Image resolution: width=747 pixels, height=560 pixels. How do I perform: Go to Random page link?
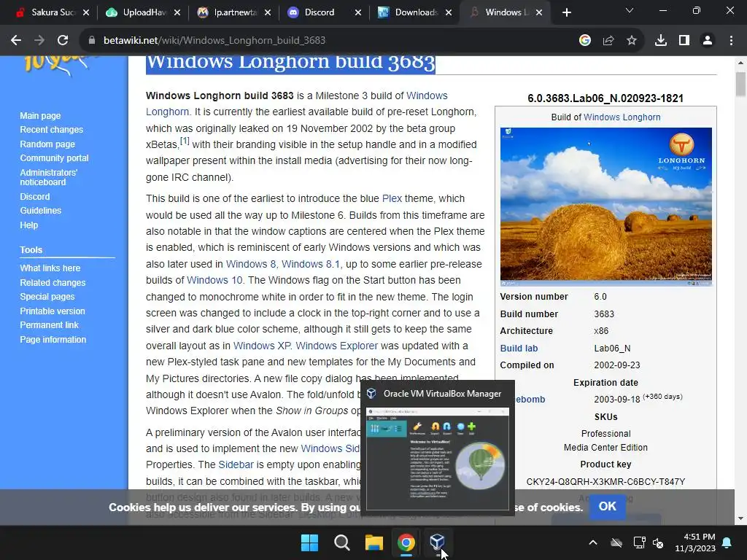coord(47,144)
